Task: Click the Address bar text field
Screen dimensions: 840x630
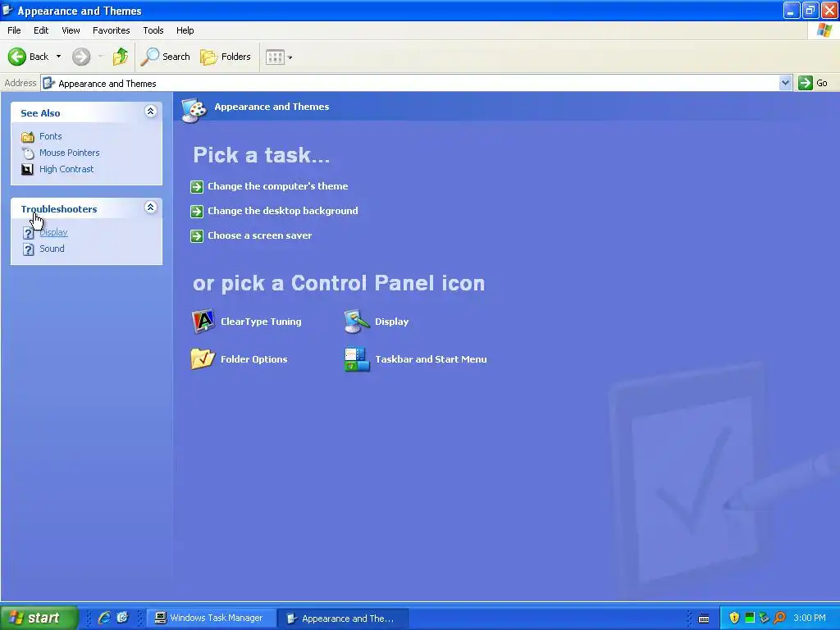Action: point(410,83)
